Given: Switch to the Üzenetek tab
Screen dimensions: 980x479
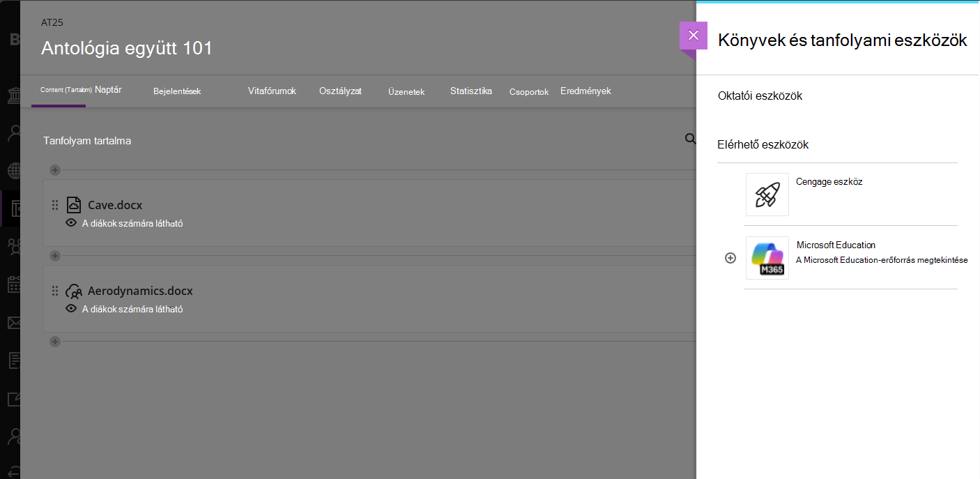Looking at the screenshot, I should 406,92.
